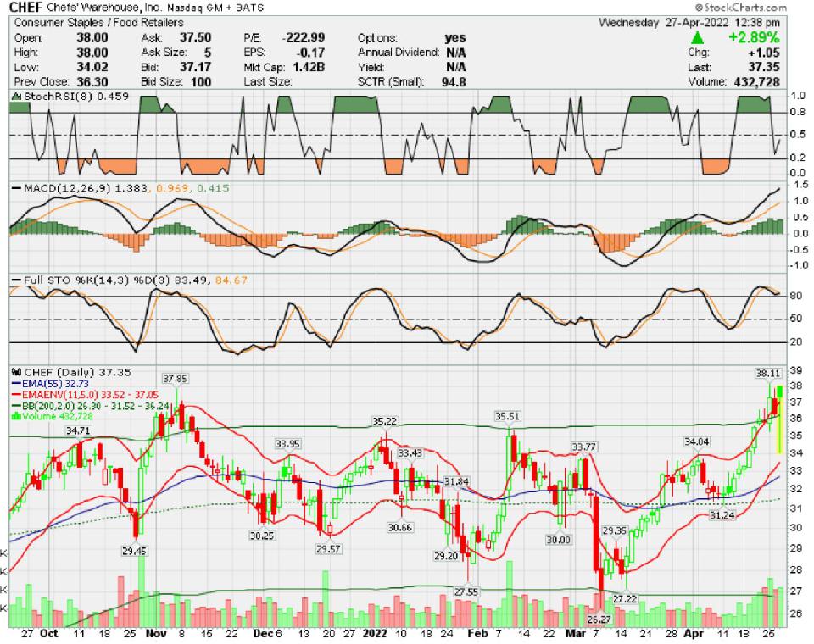814x644 pixels.
Task: Click the Apr date axis label
Action: pyautogui.click(x=694, y=634)
